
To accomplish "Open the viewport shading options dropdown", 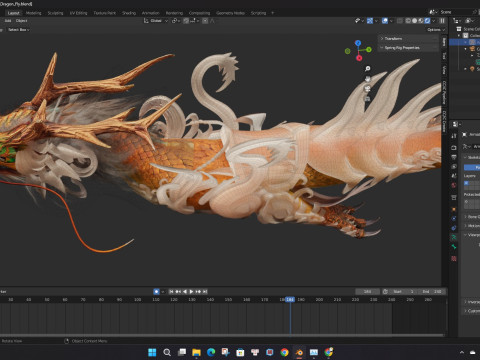I will (x=433, y=21).
